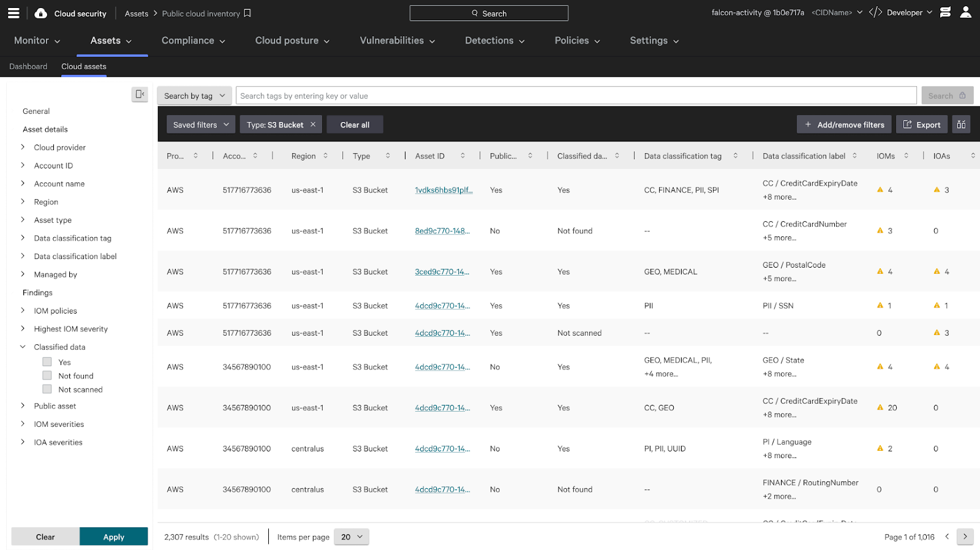Open the Saved filters dropdown
Image resolution: width=980 pixels, height=550 pixels.
click(201, 124)
